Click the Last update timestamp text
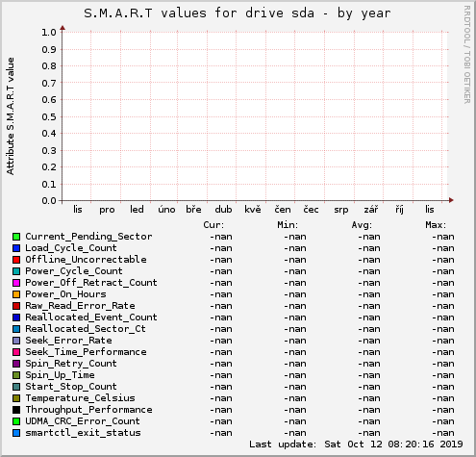476x457 pixels. point(356,444)
